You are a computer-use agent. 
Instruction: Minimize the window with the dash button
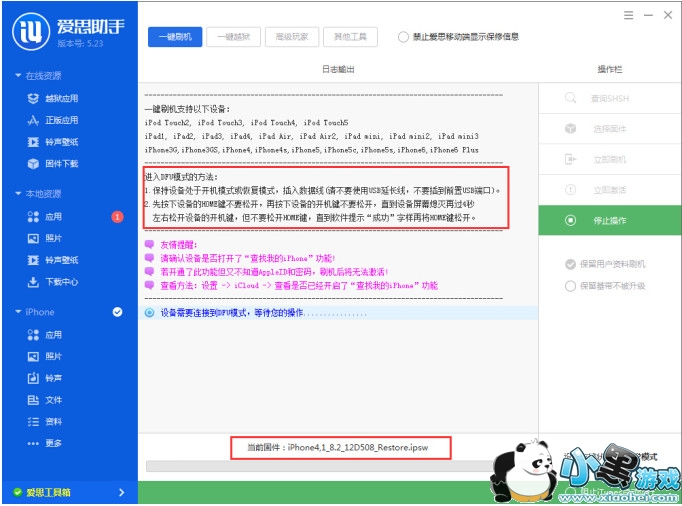coord(649,16)
